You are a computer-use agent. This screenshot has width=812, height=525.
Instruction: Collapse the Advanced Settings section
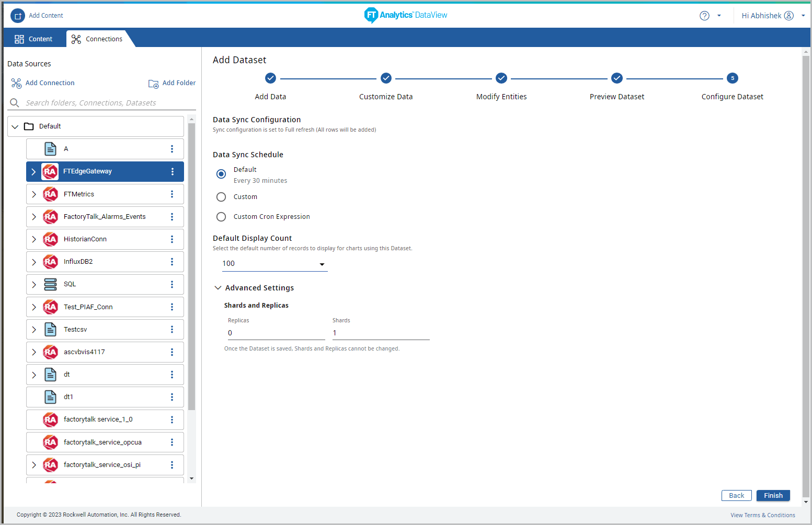[218, 288]
